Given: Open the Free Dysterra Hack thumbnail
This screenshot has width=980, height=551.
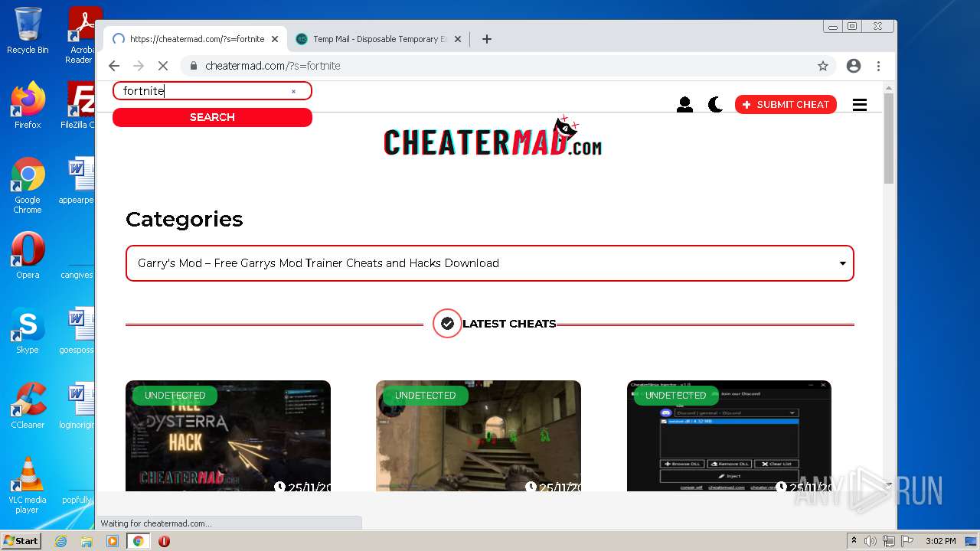Looking at the screenshot, I should coord(228,435).
